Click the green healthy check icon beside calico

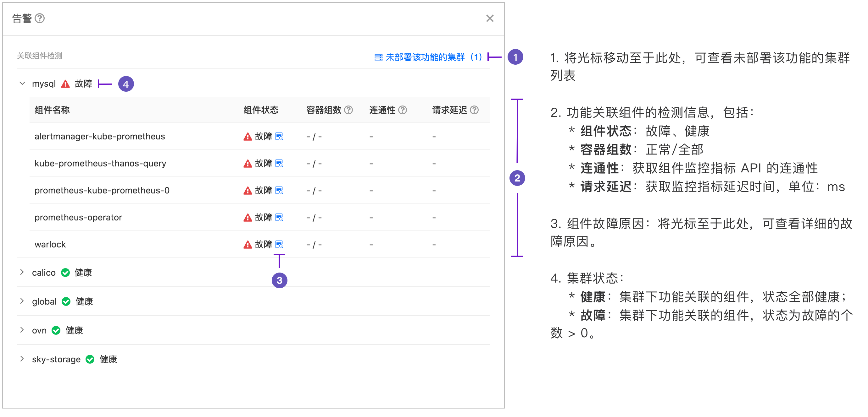(65, 272)
